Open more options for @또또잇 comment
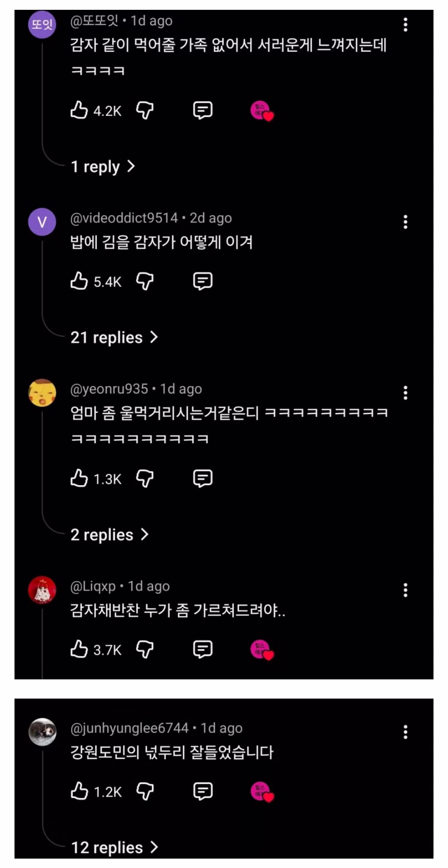 (x=405, y=25)
